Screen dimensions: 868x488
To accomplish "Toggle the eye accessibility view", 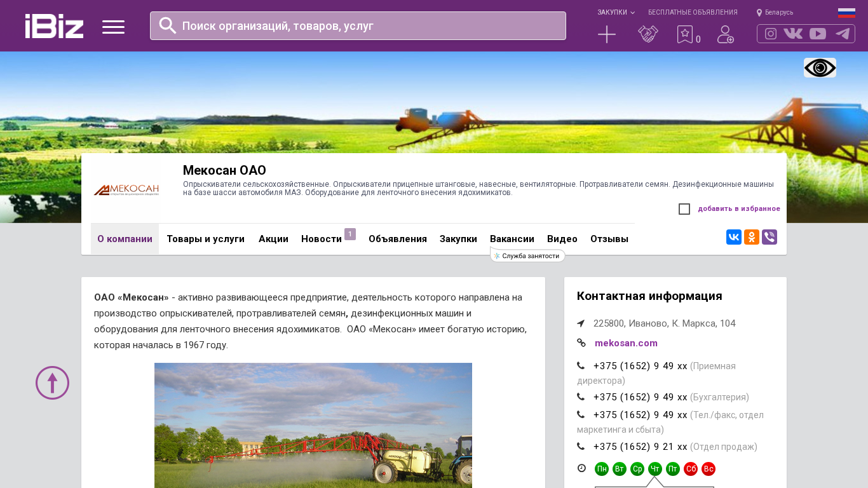I will click(x=820, y=68).
